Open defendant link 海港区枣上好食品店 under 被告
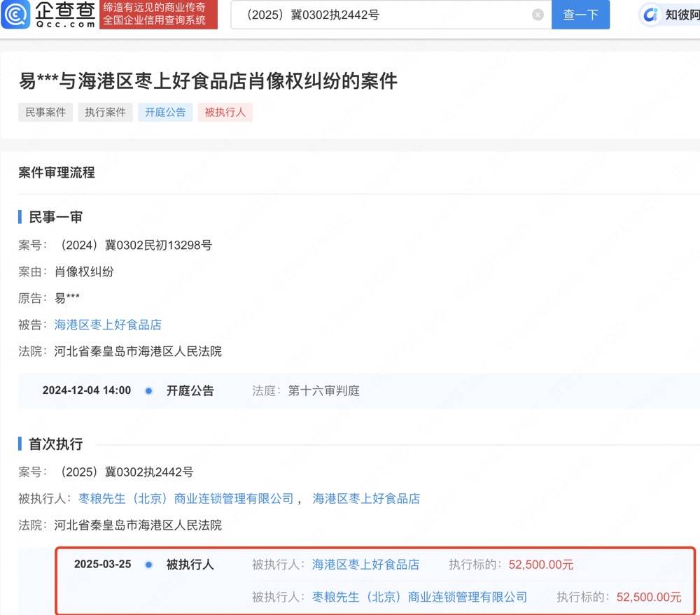The width and height of the screenshot is (700, 615). click(x=108, y=325)
